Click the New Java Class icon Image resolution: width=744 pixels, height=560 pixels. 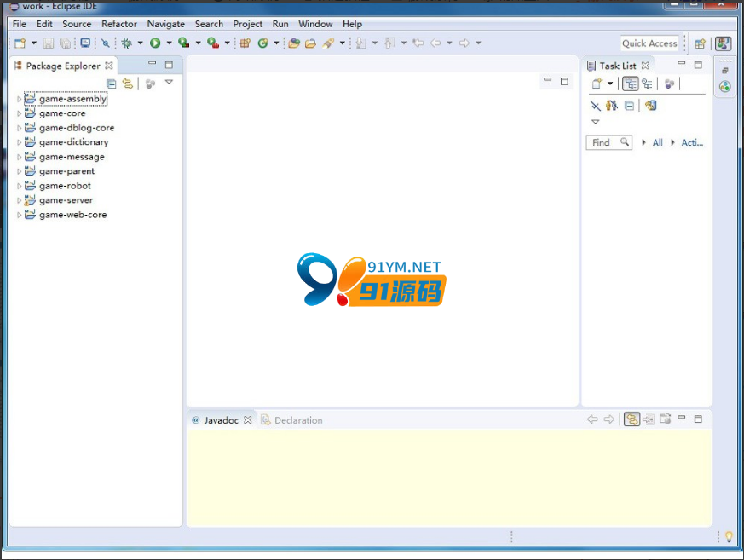(262, 43)
